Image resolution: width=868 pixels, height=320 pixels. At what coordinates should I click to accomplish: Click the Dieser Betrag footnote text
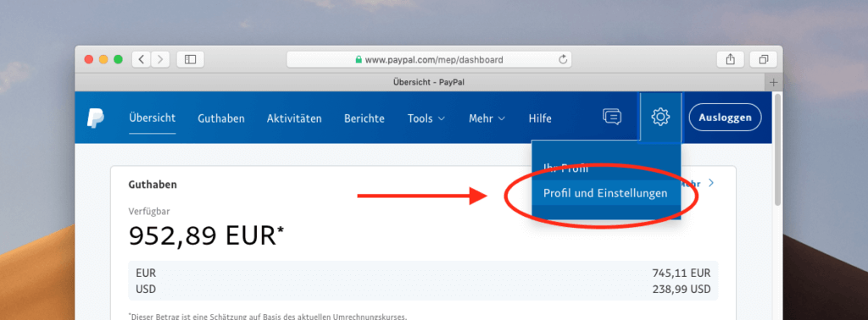pyautogui.click(x=268, y=316)
